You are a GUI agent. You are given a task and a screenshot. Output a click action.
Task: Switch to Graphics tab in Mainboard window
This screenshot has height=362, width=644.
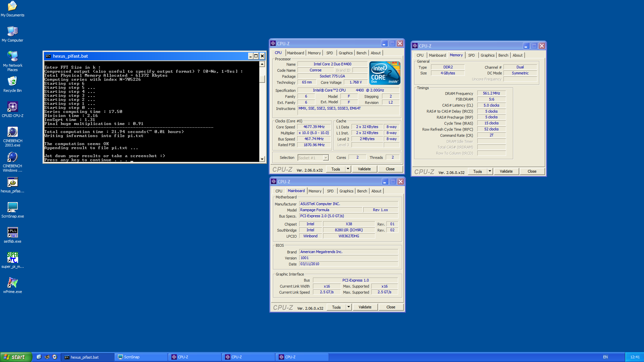346,191
